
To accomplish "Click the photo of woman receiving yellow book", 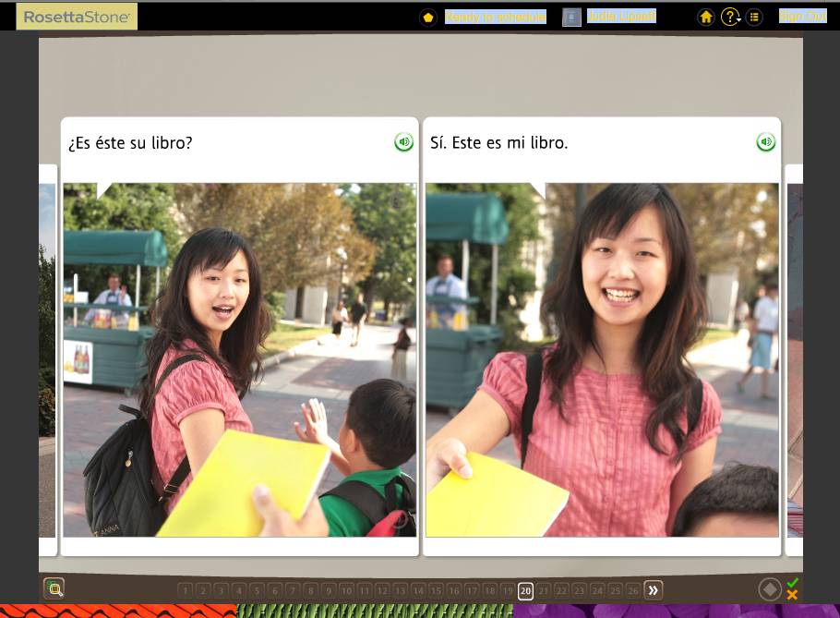I will point(239,359).
